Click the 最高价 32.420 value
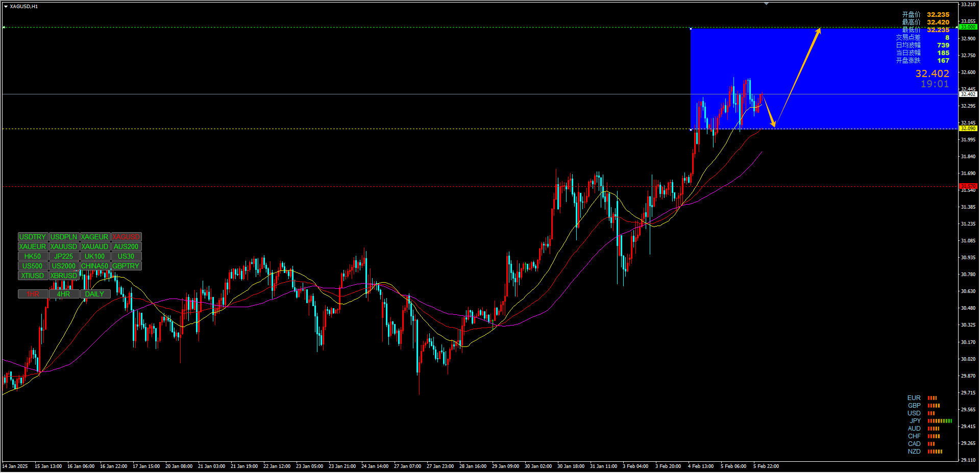980x473 pixels. (938, 22)
